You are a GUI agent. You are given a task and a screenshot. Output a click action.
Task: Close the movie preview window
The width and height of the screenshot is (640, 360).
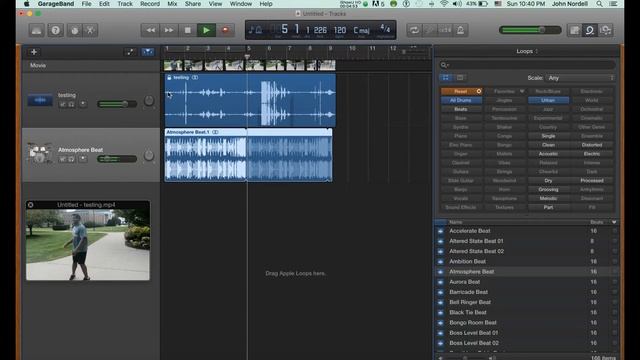(31, 205)
